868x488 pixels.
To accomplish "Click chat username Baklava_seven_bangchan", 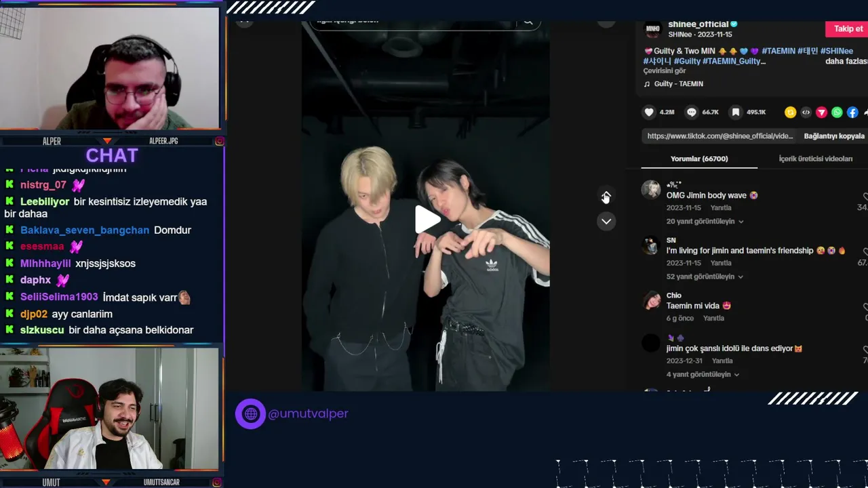I will 85,230.
